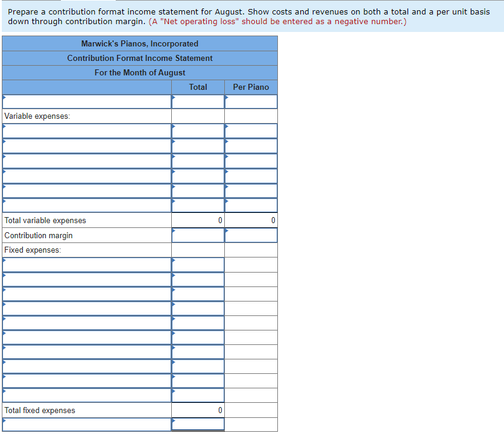This screenshot has width=504, height=436.
Task: Open the ninth fixed expense label dropdown
Action: click(x=87, y=381)
